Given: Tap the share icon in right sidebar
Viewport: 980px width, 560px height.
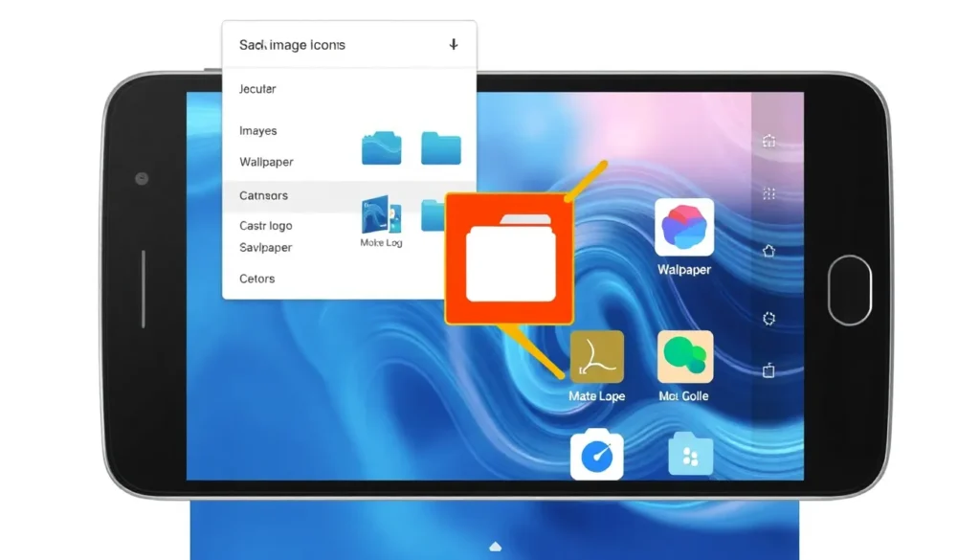Looking at the screenshot, I should click(768, 370).
